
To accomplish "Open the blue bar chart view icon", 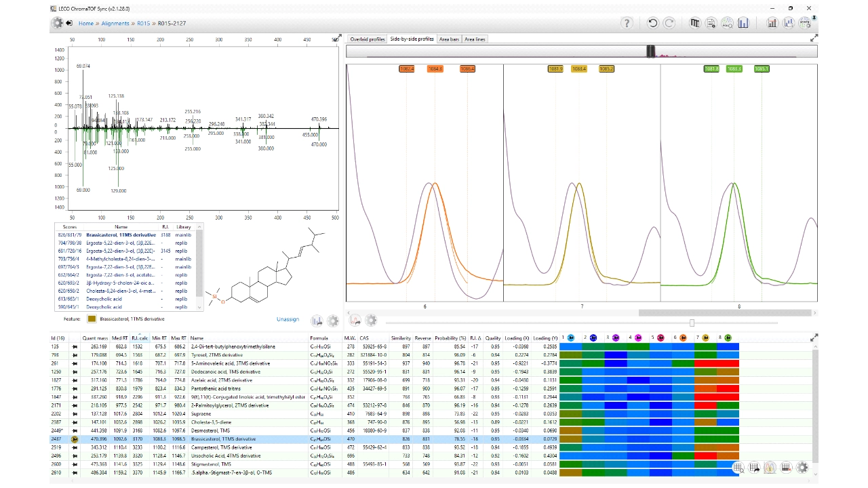I will (743, 23).
